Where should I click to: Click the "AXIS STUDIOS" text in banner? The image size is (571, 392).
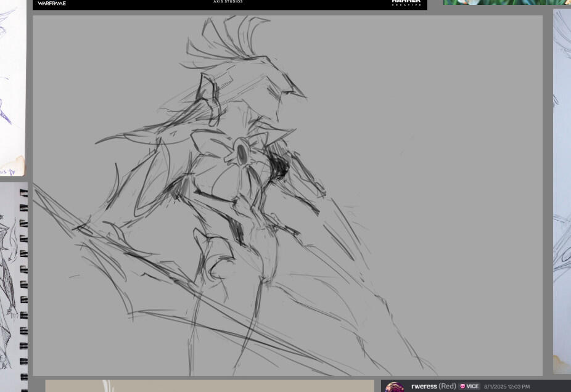[228, 1]
